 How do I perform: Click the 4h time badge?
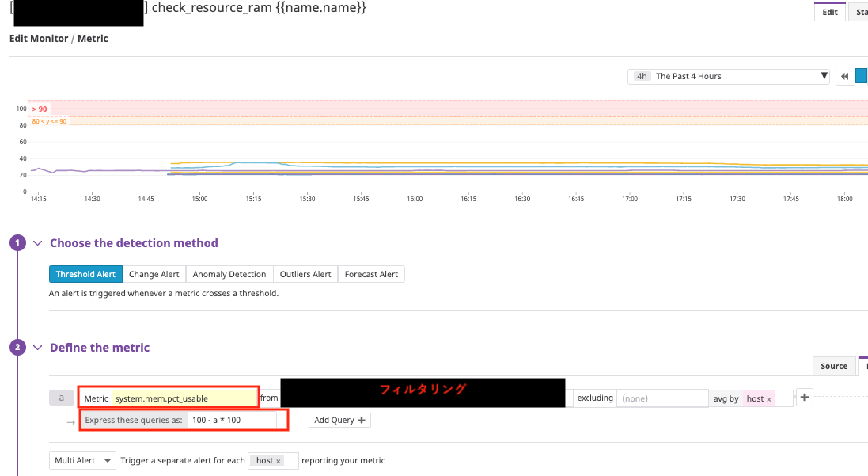click(642, 77)
